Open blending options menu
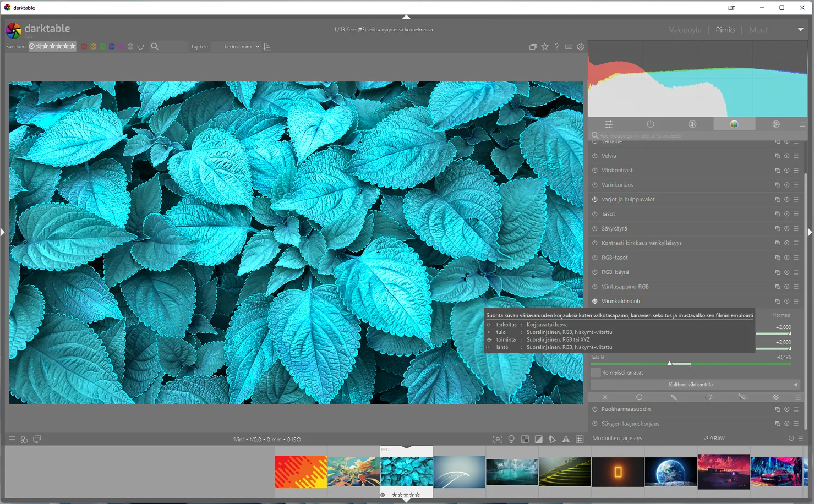 [x=798, y=397]
